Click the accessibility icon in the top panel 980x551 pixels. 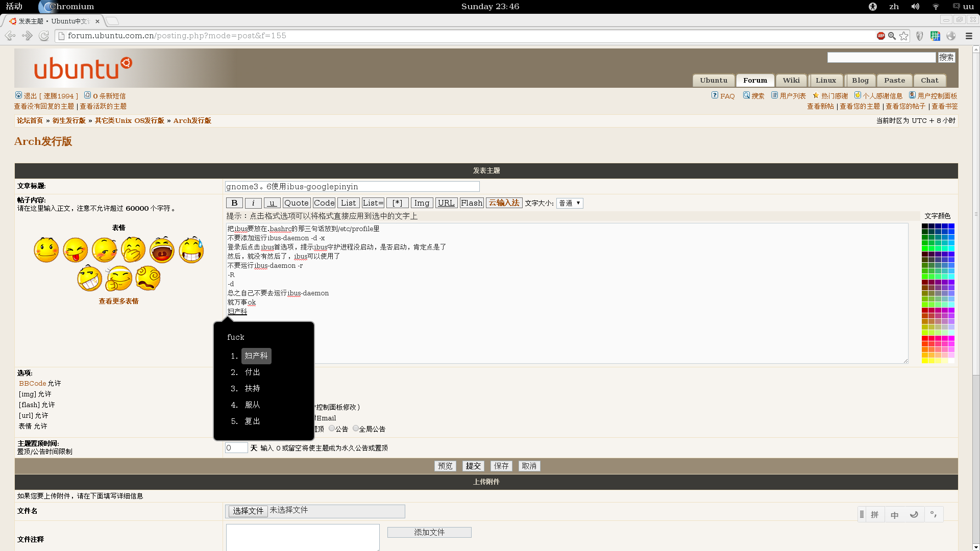click(873, 7)
